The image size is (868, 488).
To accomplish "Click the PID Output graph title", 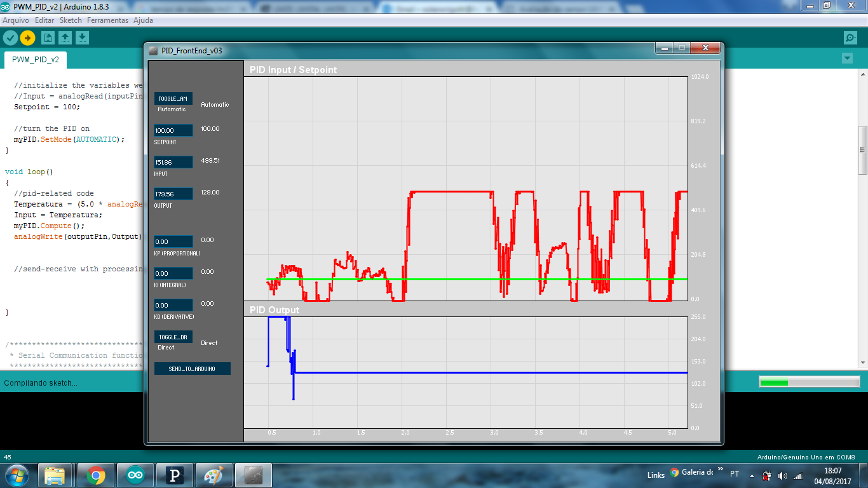I will tap(274, 310).
